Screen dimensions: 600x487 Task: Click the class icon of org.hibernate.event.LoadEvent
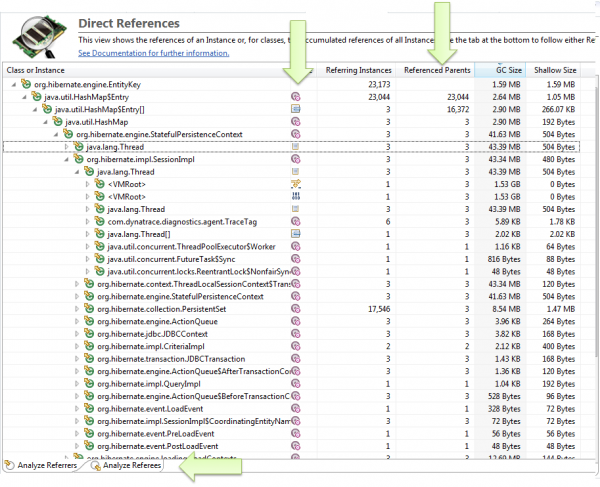89,408
